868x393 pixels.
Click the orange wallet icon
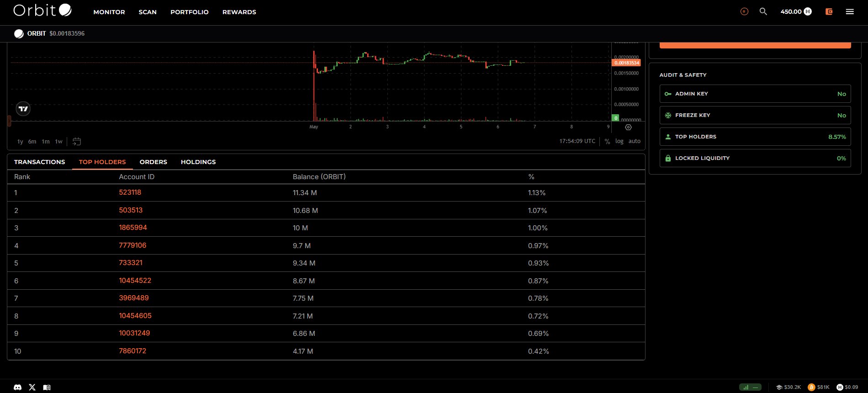click(x=829, y=12)
